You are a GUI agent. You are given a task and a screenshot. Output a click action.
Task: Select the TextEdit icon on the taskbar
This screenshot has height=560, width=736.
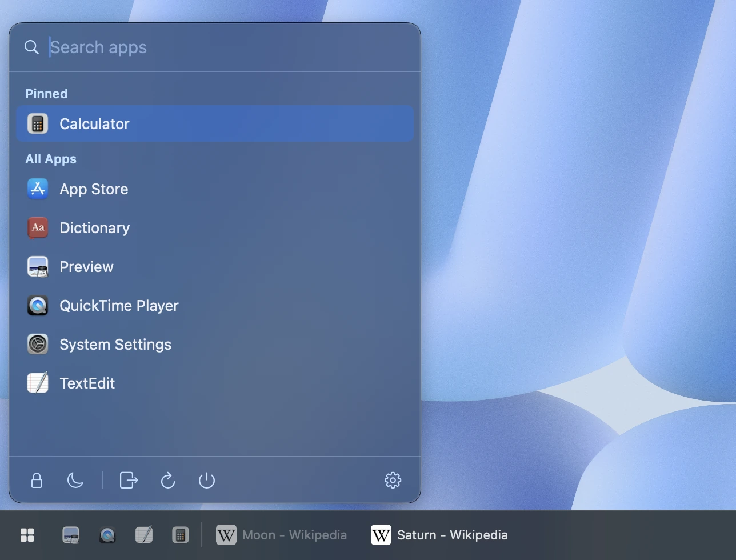144,535
